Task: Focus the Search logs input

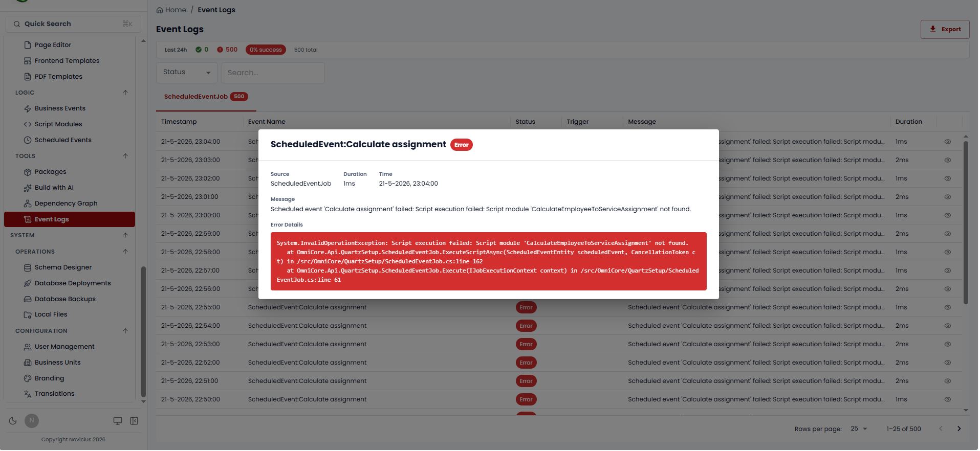Action: pos(273,73)
